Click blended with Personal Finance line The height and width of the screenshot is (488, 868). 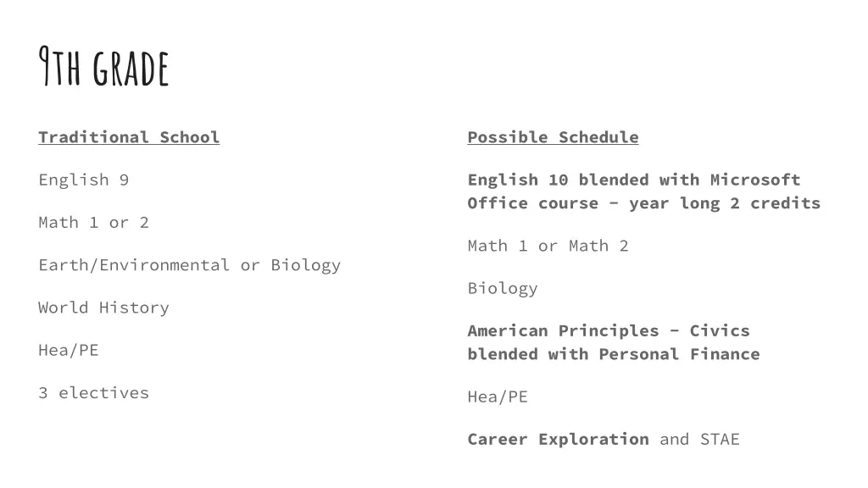click(x=614, y=354)
